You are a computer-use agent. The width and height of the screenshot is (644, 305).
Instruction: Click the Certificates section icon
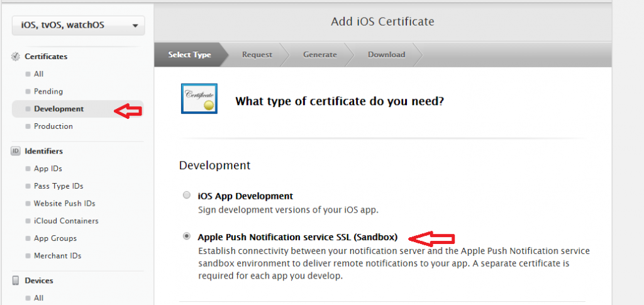(16, 57)
